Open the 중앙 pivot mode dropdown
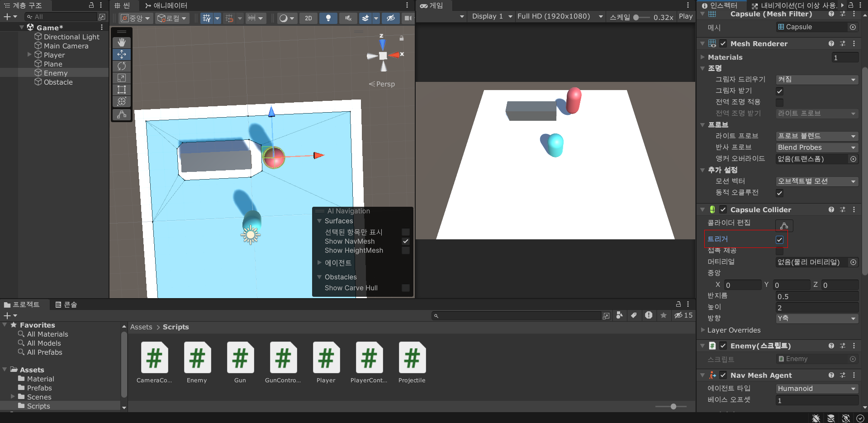This screenshot has width=868, height=423. 135,18
